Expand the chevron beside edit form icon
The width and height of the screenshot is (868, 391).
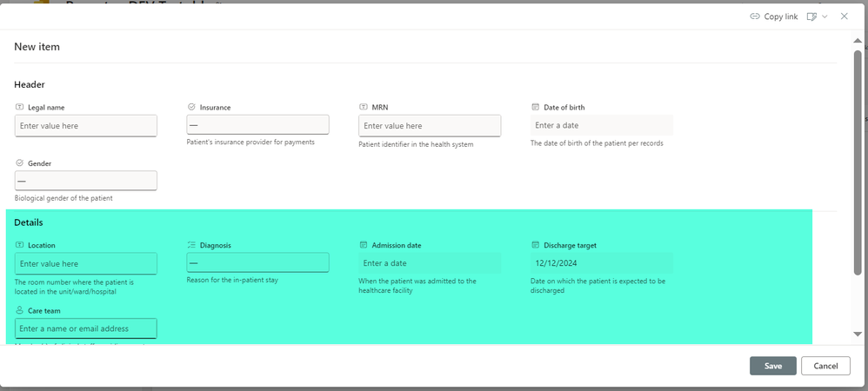825,17
